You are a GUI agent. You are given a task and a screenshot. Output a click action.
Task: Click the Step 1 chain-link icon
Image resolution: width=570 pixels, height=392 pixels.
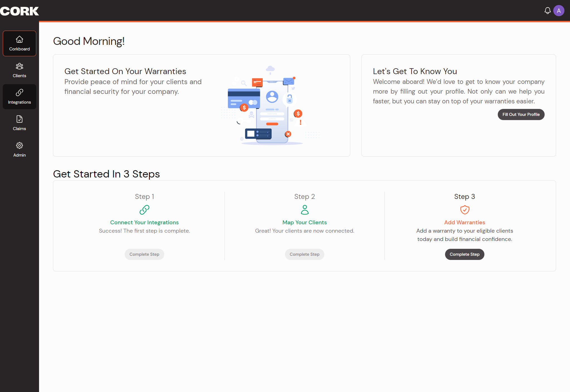(x=144, y=210)
